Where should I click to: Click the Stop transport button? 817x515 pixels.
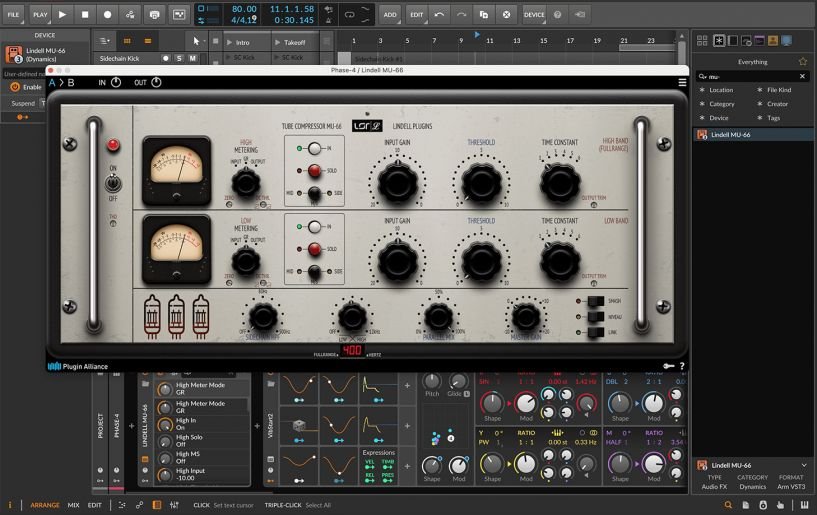click(84, 15)
